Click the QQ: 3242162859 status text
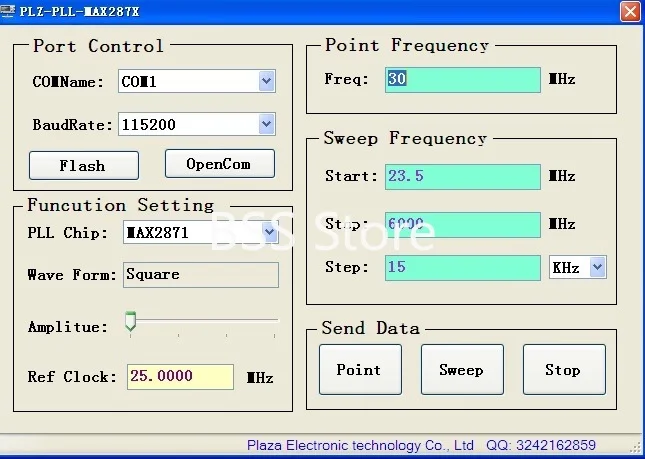This screenshot has width=645, height=459. tap(541, 445)
